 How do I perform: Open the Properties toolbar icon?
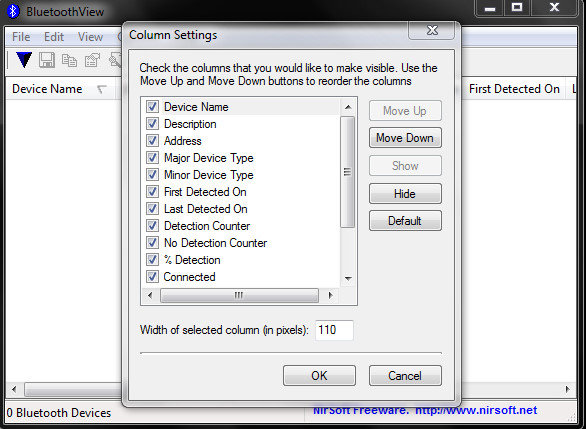(92, 60)
